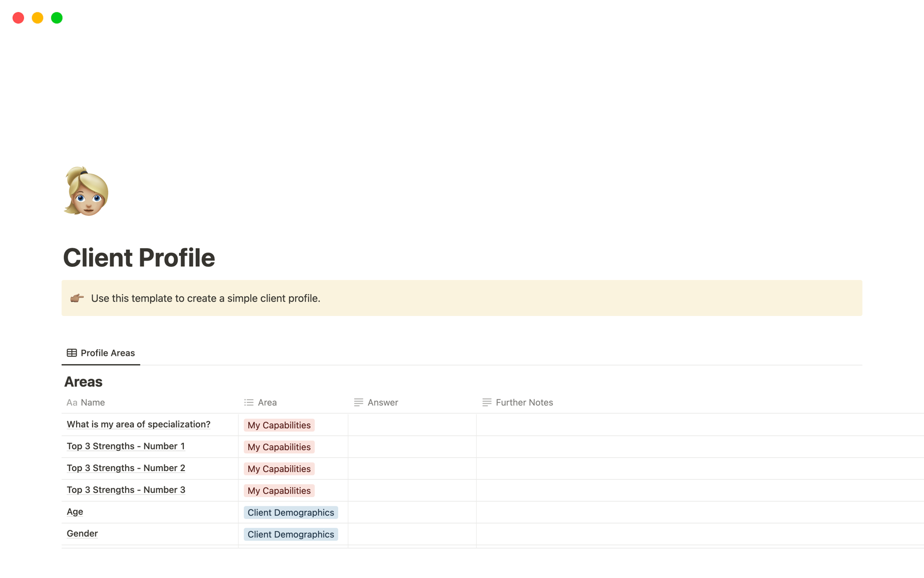924x578 pixels.
Task: Click the green fullscreen window button
Action: 57,18
